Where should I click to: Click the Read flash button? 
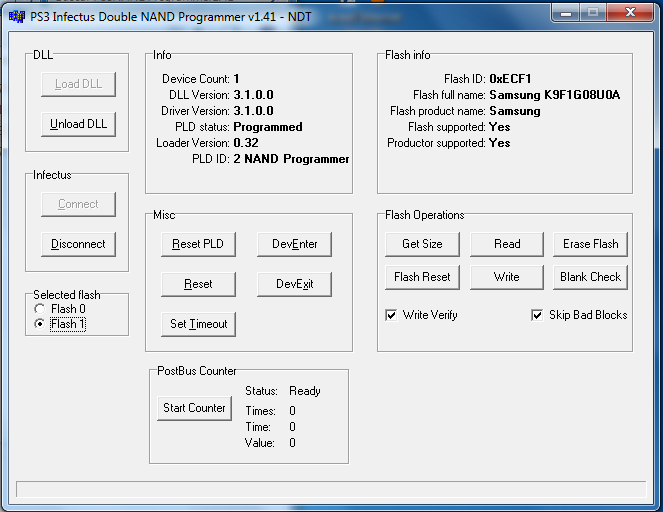click(507, 244)
